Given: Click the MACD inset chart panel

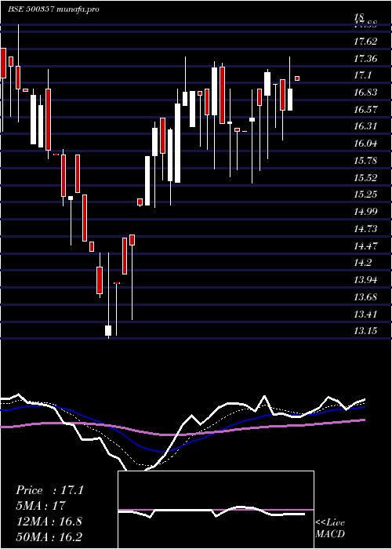Looking at the screenshot, I should (x=216, y=510).
